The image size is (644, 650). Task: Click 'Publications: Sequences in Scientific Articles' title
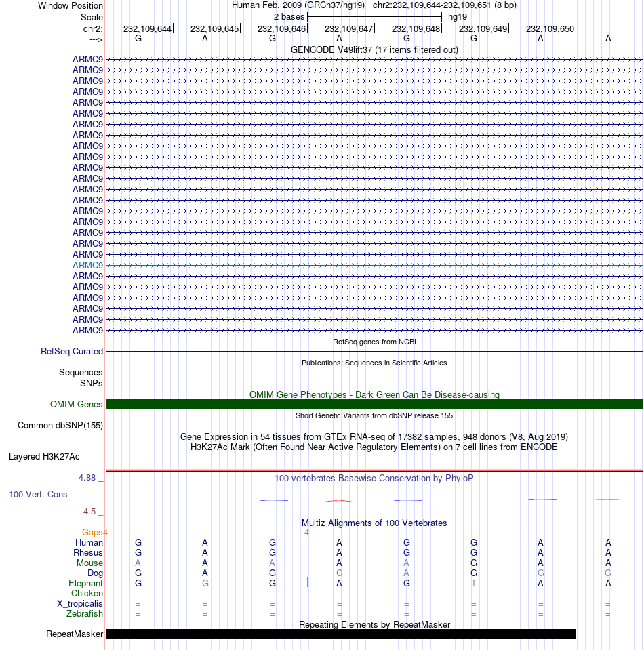click(x=374, y=363)
